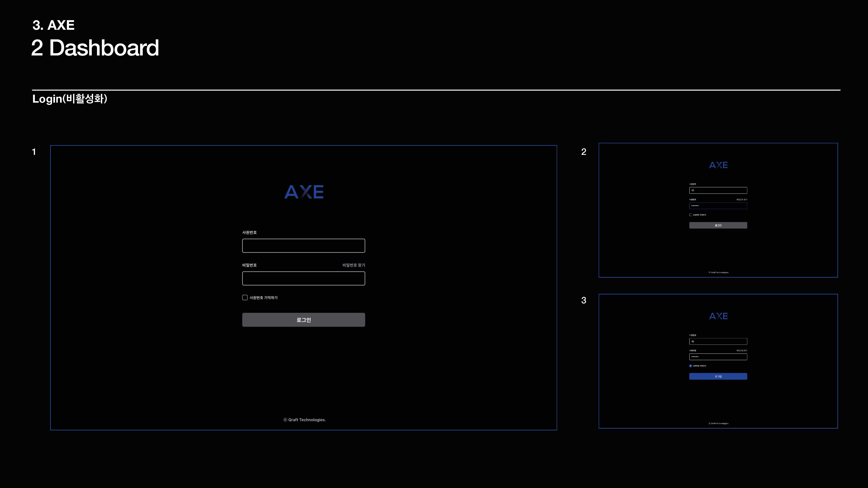
Task: Click the empty 비밀번호 field in mockup 1
Action: [303, 278]
